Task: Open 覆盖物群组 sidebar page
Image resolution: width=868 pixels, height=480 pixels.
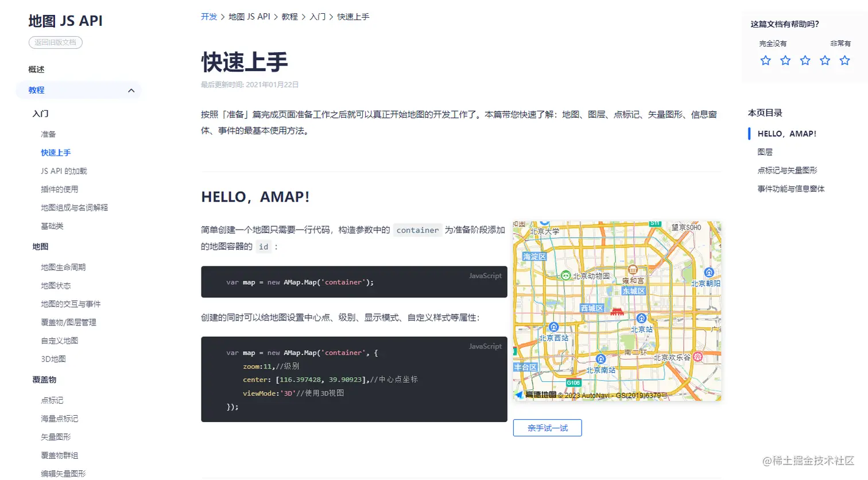Action: click(59, 456)
